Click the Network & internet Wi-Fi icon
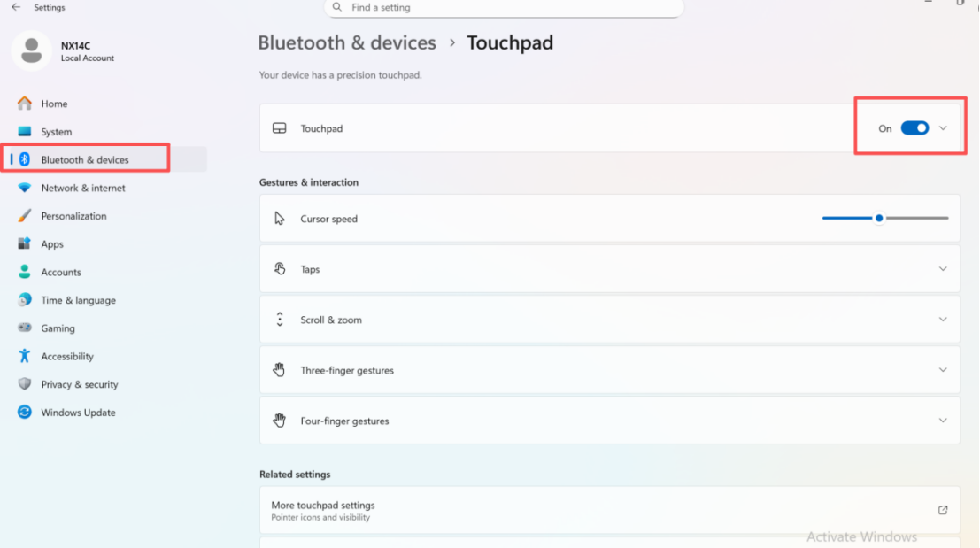 click(25, 188)
